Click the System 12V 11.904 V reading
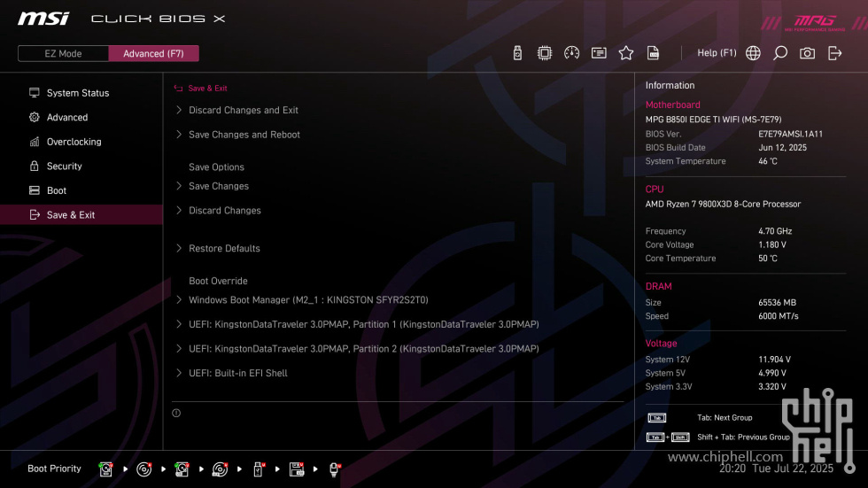Screen dimensions: 868x488 click(x=774, y=360)
